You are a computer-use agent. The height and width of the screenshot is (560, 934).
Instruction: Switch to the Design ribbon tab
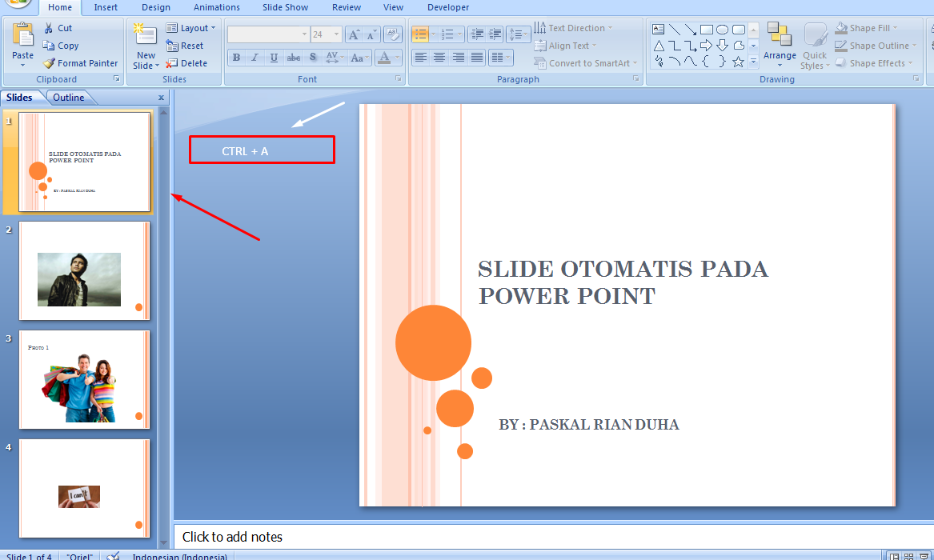[x=156, y=7]
